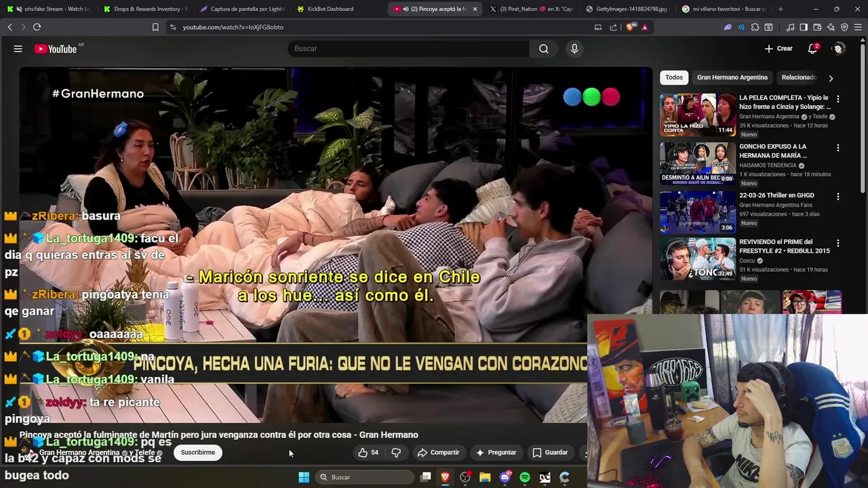Screen dimensions: 868x488
Task: Click the video title Pincoya aceptó la fulminante
Action: (218, 435)
